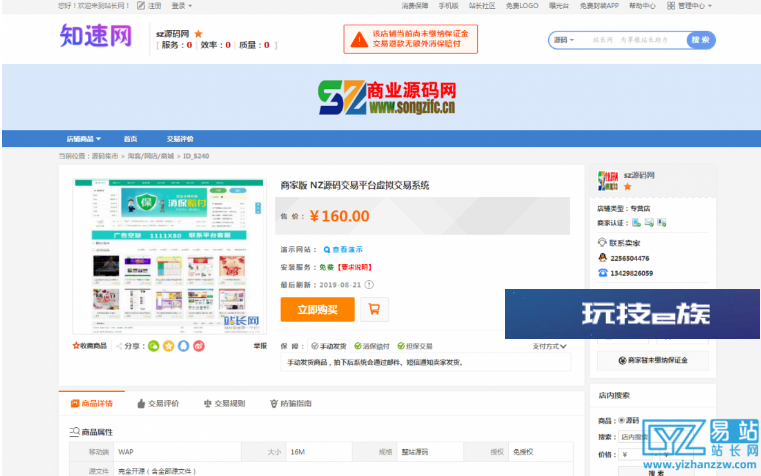Click the header search input field
This screenshot has height=476, width=761.
coord(632,40)
